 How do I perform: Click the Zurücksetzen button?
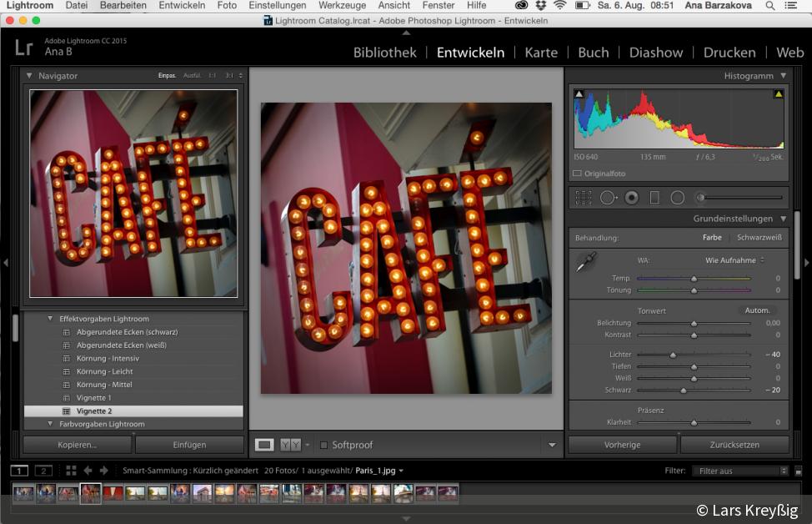734,444
